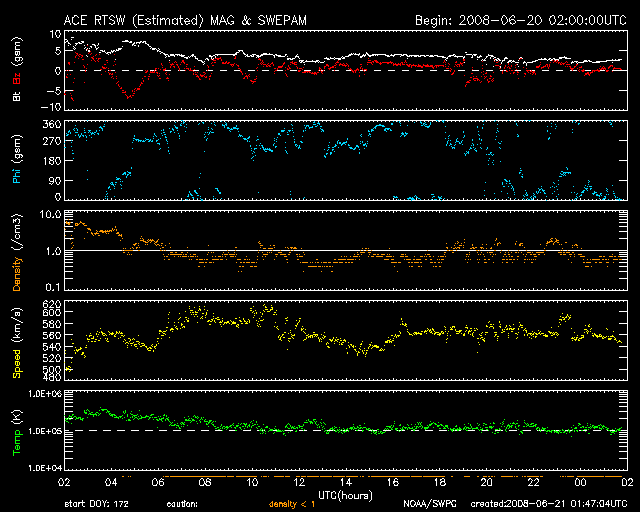
Task: Click the '04' hour label on time axis
Action: (x=111, y=482)
